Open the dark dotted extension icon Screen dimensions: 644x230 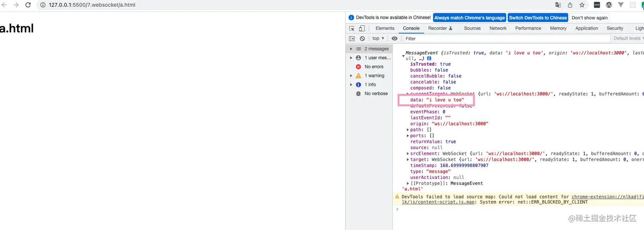tap(597, 5)
